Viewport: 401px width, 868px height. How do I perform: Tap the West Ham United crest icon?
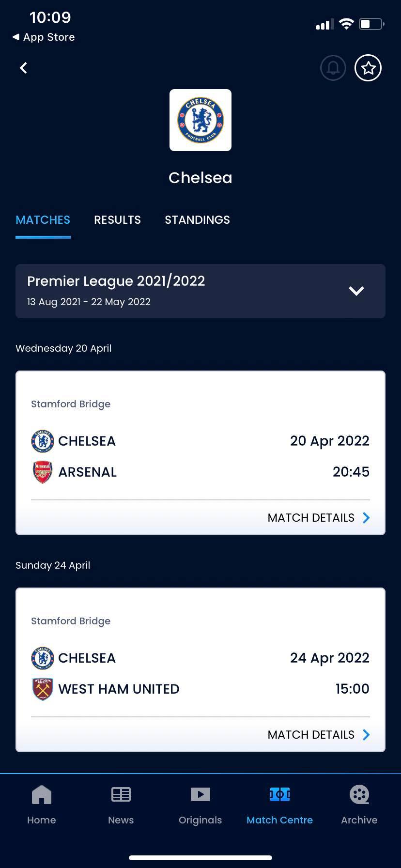43,689
